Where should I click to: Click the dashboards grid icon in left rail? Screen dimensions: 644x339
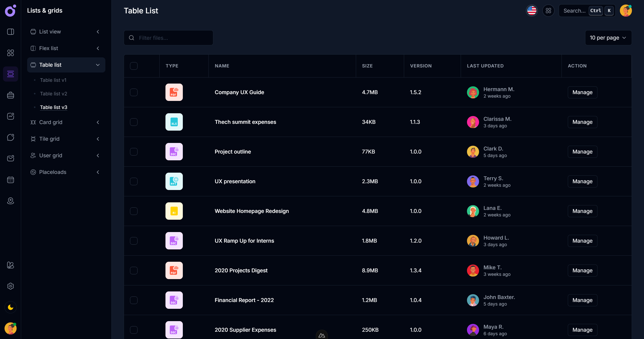click(11, 53)
